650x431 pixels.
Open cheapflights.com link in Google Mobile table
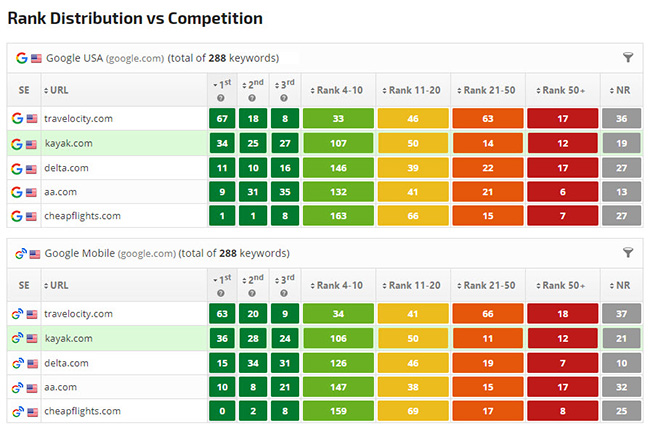point(82,411)
